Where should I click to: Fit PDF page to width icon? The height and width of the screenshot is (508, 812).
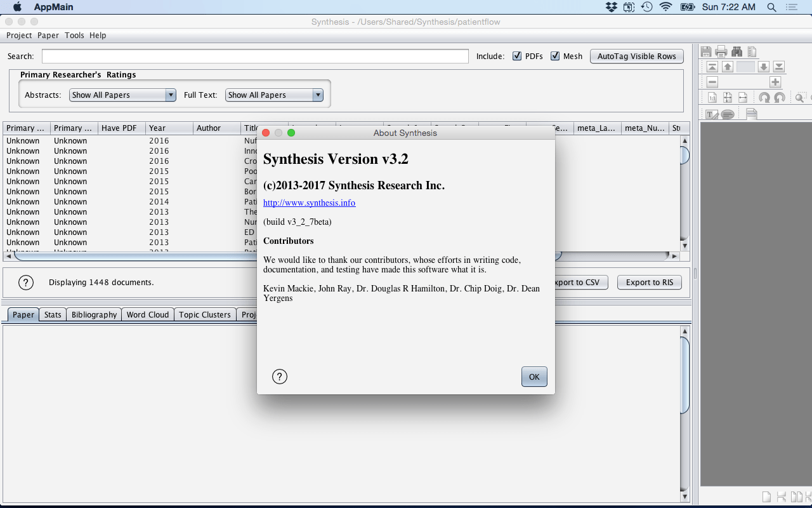[x=743, y=97]
